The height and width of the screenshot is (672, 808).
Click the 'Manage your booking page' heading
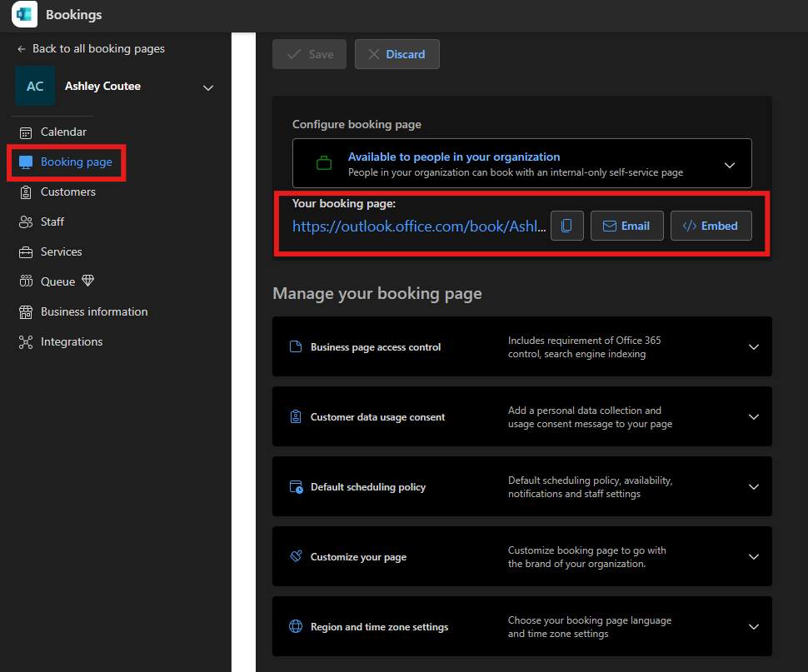[x=377, y=293]
